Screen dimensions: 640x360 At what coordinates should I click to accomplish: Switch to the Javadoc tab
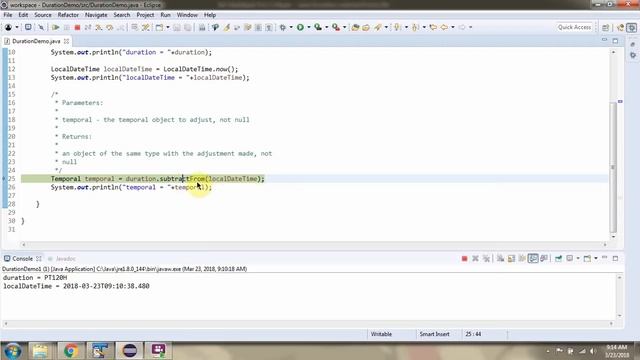click(x=62, y=259)
